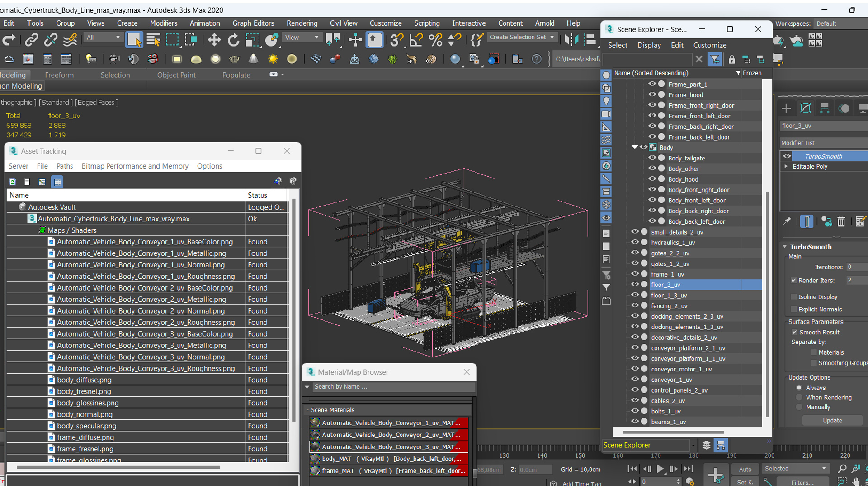Select body_MAT VRayMtl material
Screen dimensions: 868x488
(x=389, y=459)
